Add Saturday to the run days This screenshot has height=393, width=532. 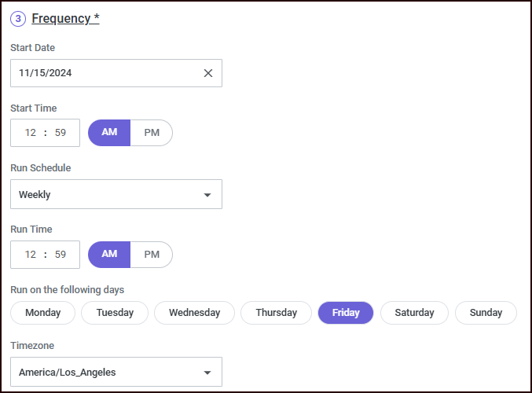tap(414, 313)
